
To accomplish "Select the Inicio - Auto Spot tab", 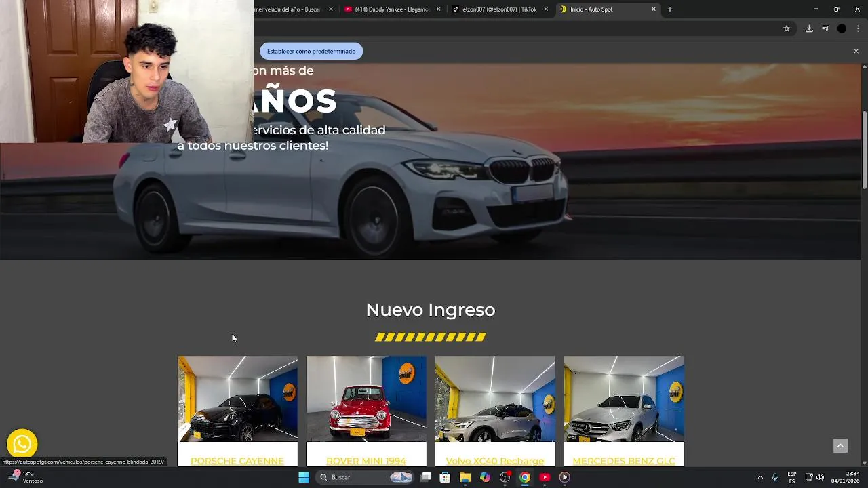I will tap(608, 9).
